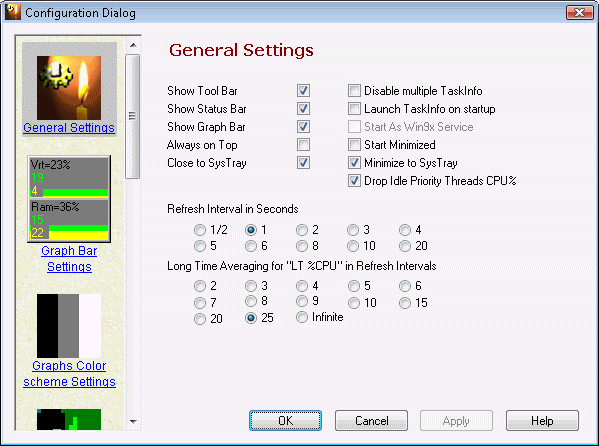The height and width of the screenshot is (446, 599).
Task: Check the Start Minimized option
Action: click(x=354, y=145)
